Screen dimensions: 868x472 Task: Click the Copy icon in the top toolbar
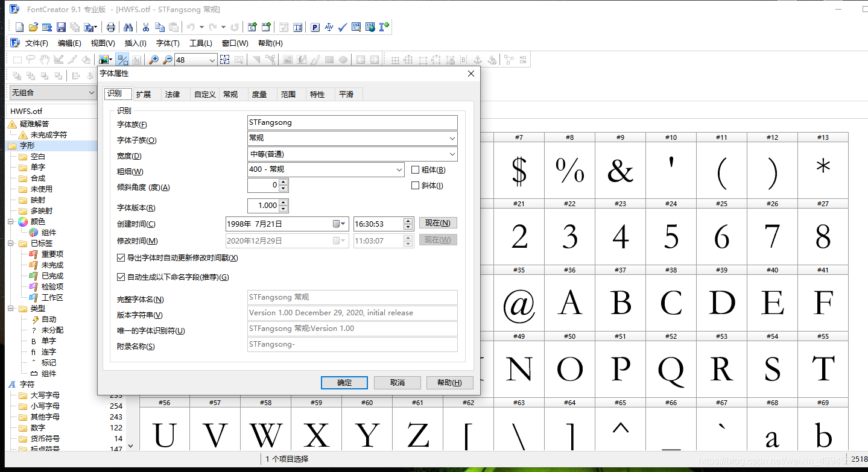click(x=159, y=27)
